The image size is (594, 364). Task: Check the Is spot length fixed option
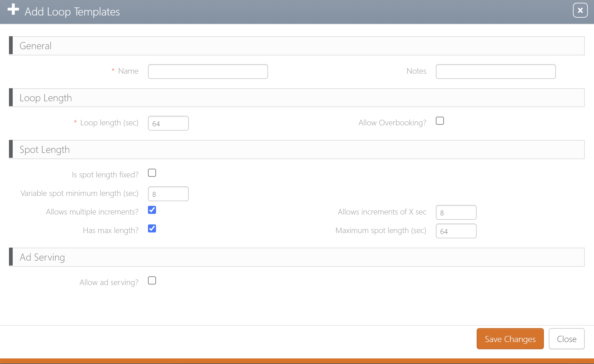coord(152,173)
